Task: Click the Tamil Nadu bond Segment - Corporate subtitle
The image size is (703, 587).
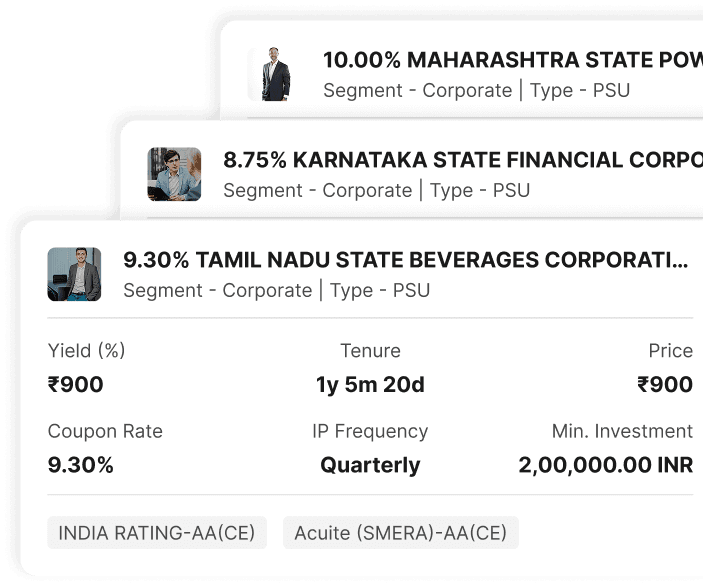Action: pyautogui.click(x=217, y=290)
